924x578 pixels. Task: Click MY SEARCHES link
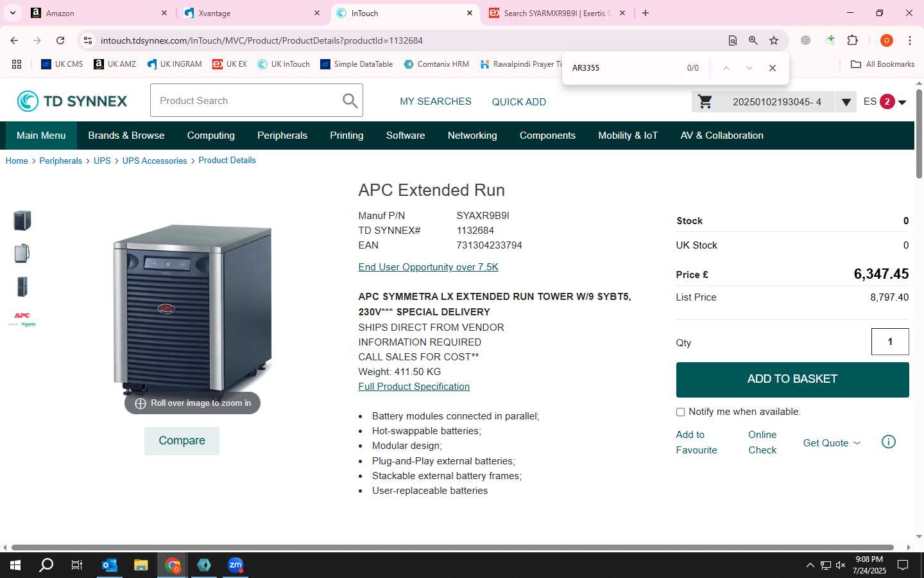436,101
